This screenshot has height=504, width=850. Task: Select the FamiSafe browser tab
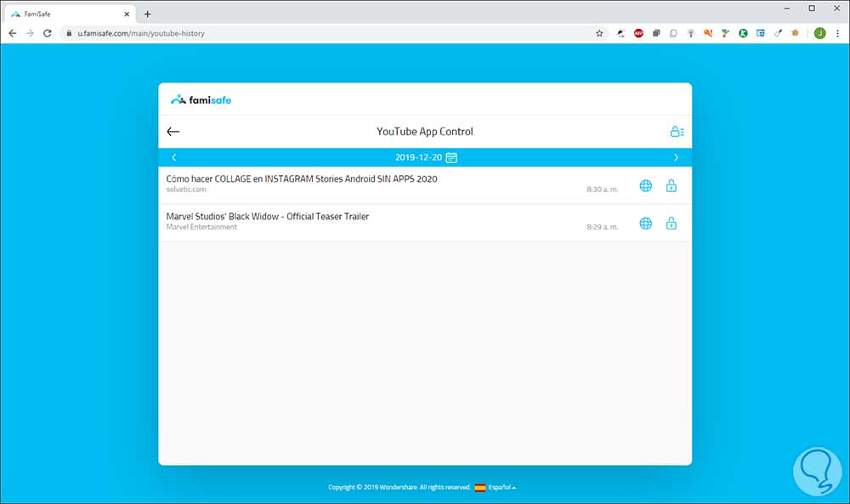[x=71, y=14]
